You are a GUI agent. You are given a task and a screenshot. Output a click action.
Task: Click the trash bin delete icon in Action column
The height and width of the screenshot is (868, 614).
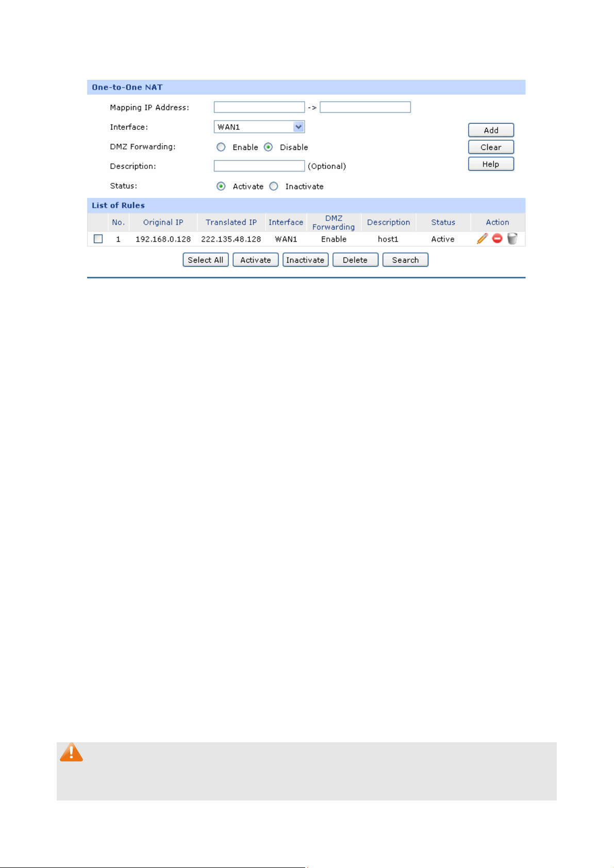click(x=512, y=239)
